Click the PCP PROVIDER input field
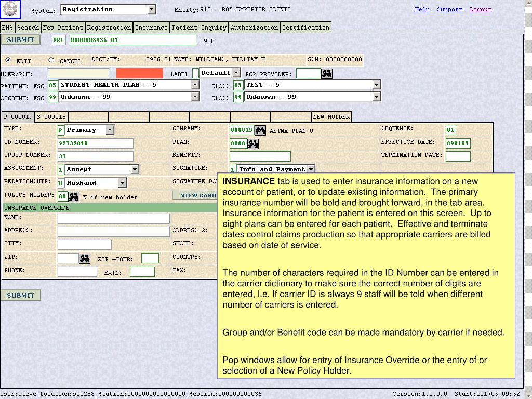This screenshot has width=532, height=399. (x=309, y=73)
